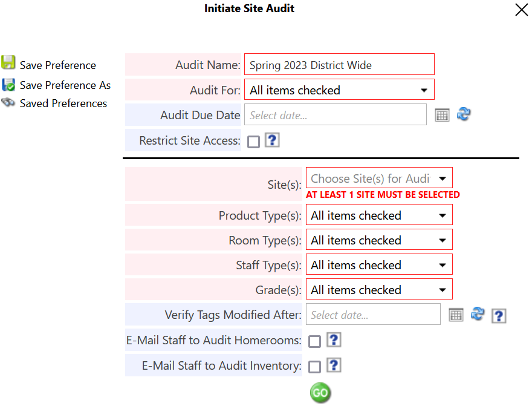The width and height of the screenshot is (532, 406).
Task: Open Saved Preferences
Action: coord(8,100)
